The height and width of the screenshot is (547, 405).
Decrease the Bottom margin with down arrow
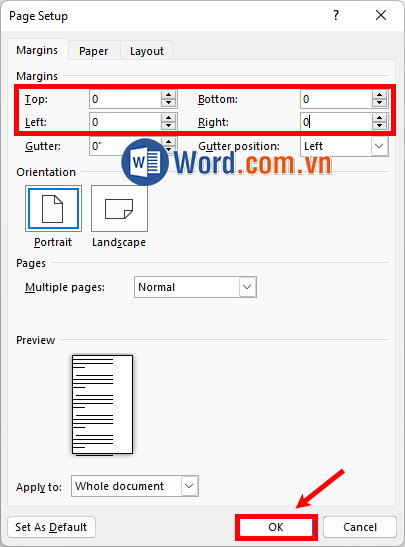pos(380,103)
